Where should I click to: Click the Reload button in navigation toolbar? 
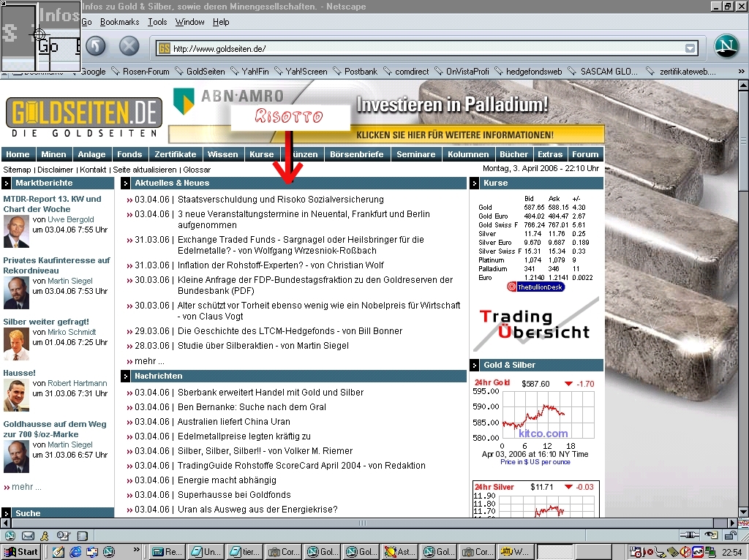96,47
